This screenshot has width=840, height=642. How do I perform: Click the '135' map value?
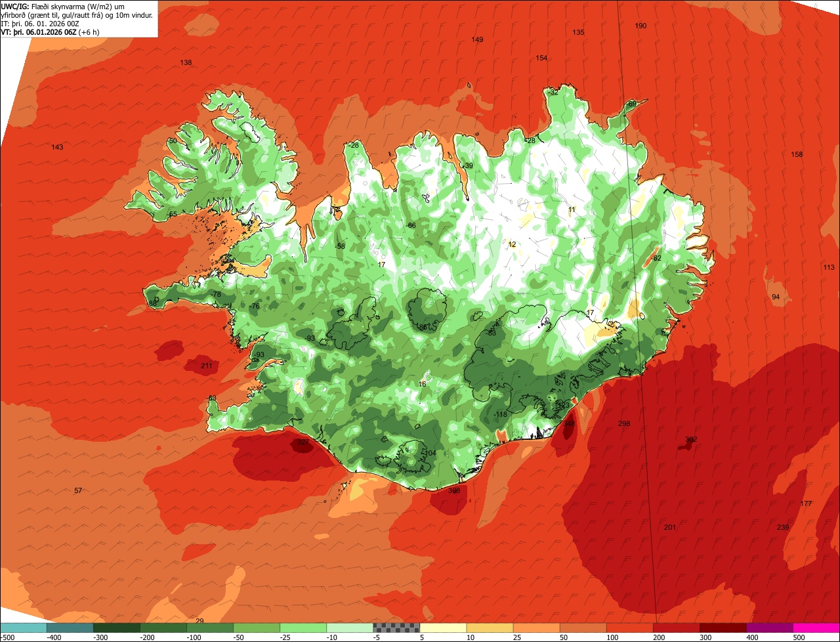pyautogui.click(x=578, y=32)
